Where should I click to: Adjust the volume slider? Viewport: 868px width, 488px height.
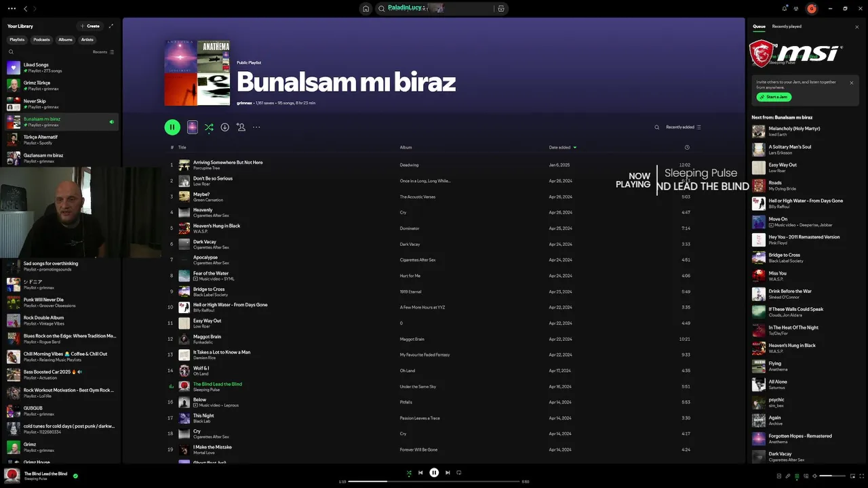click(832, 476)
